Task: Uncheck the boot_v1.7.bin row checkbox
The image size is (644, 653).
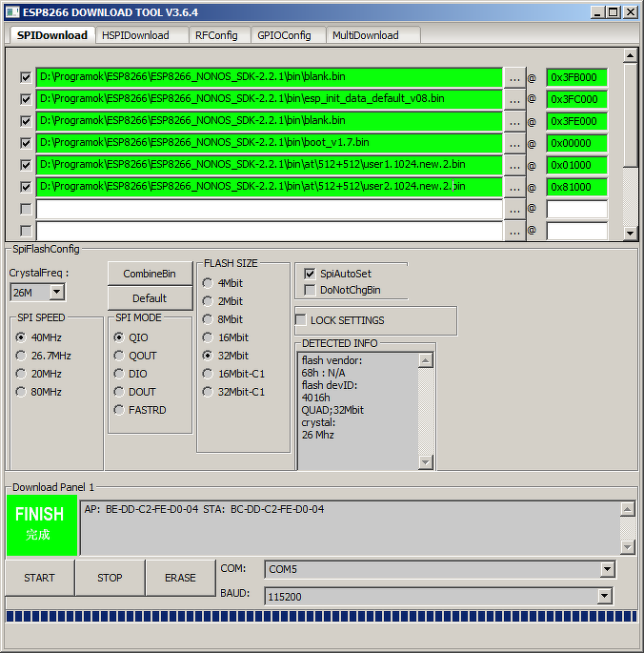Action: pos(26,143)
